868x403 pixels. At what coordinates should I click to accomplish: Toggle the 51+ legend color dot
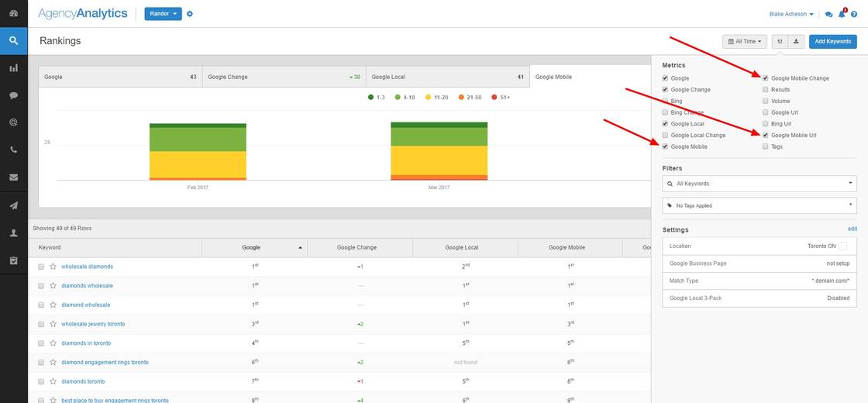(494, 98)
